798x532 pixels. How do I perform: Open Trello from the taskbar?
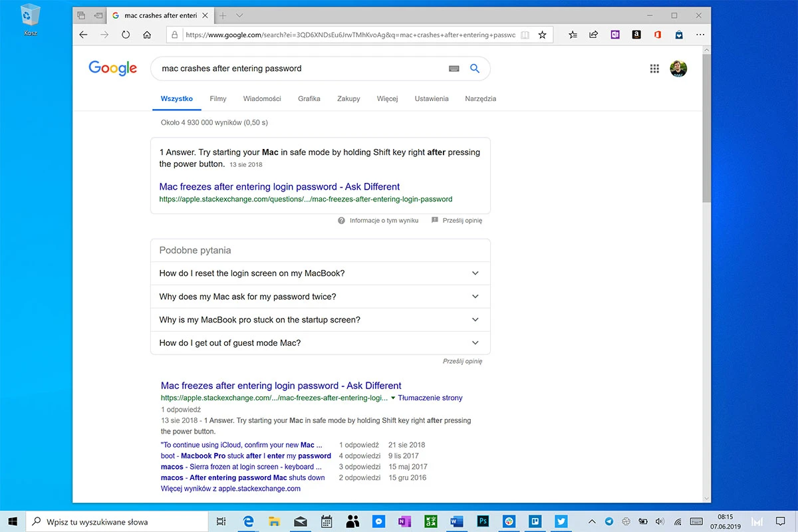(535, 521)
